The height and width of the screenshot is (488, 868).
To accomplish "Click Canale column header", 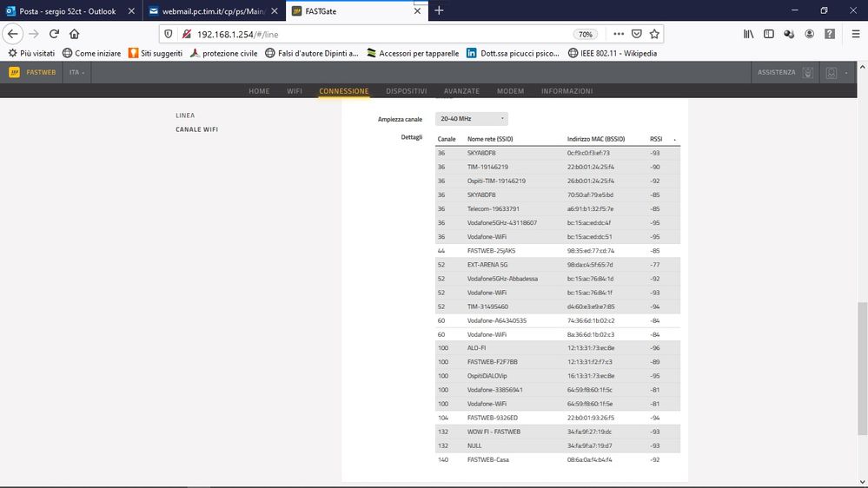I will [447, 139].
